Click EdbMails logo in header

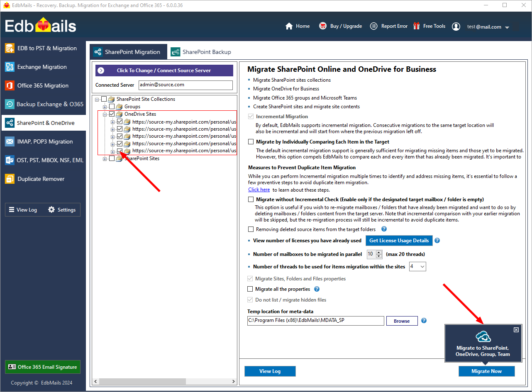tap(41, 26)
